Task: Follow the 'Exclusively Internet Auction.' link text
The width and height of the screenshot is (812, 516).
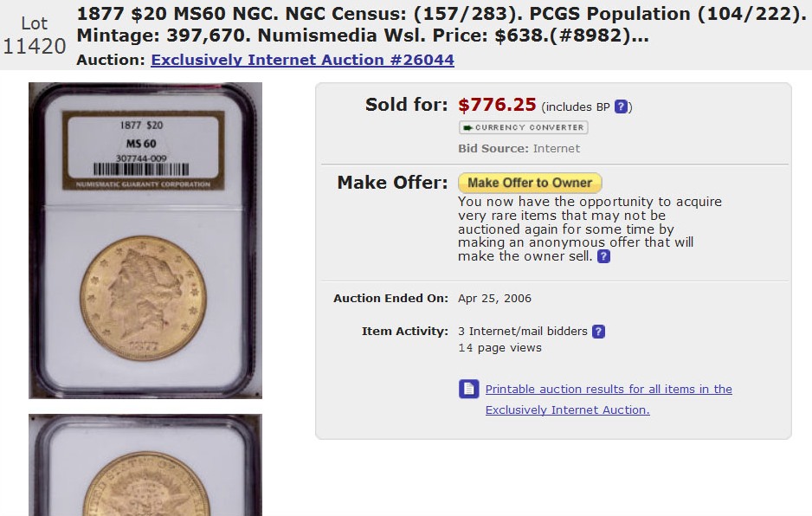Action: click(568, 410)
